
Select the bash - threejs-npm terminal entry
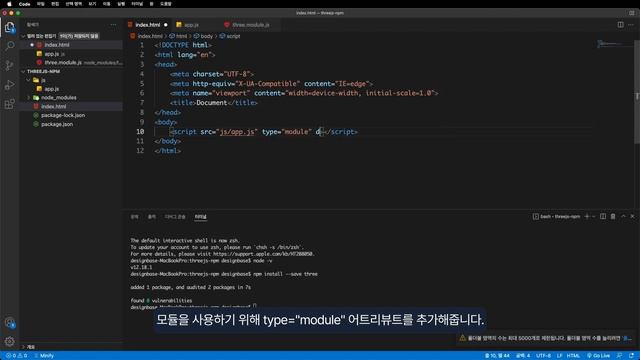point(556,217)
